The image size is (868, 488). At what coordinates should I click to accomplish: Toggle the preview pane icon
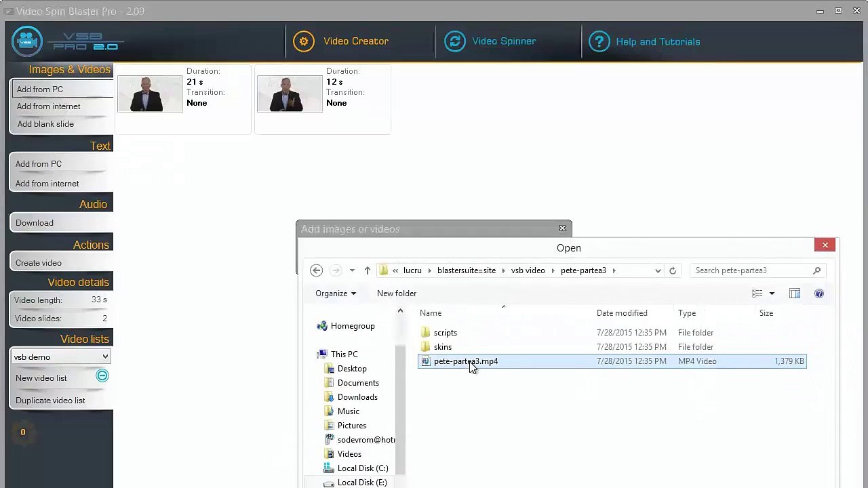[795, 293]
